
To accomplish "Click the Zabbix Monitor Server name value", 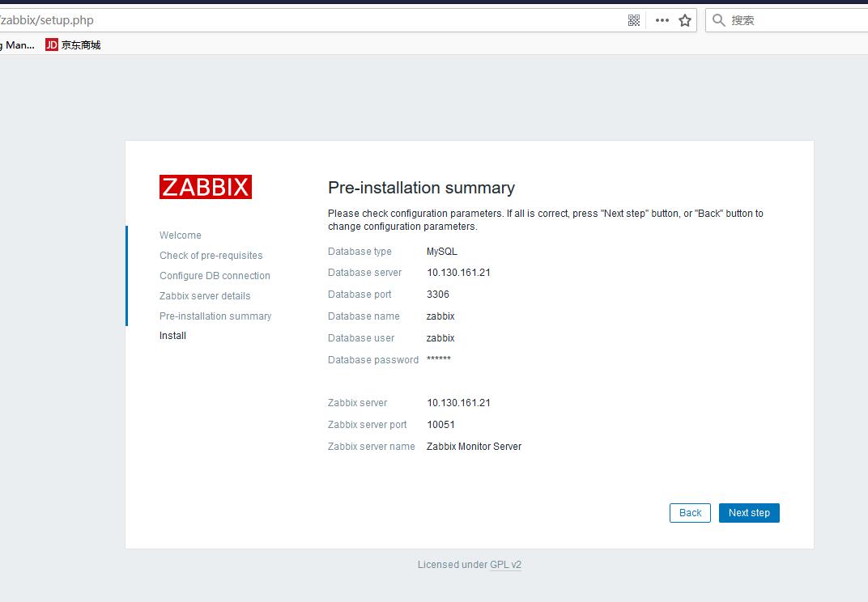I will (474, 447).
